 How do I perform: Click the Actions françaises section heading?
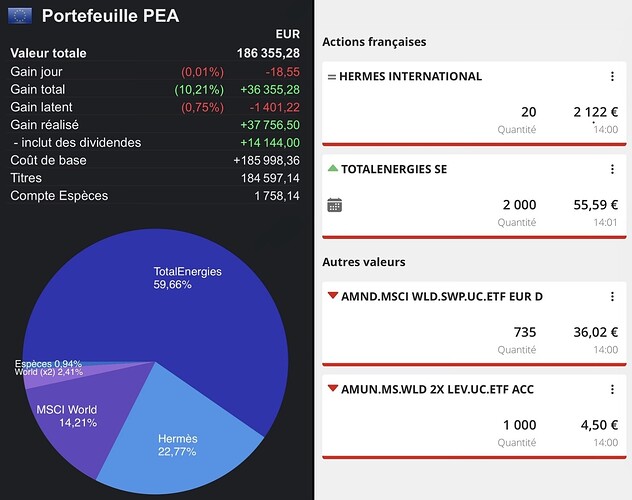pyautogui.click(x=374, y=42)
